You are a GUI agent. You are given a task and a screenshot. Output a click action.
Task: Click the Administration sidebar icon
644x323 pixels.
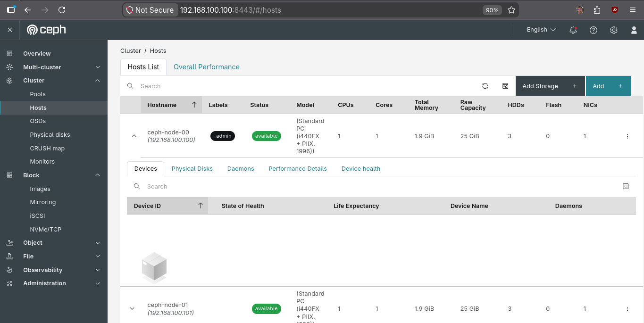point(9,283)
